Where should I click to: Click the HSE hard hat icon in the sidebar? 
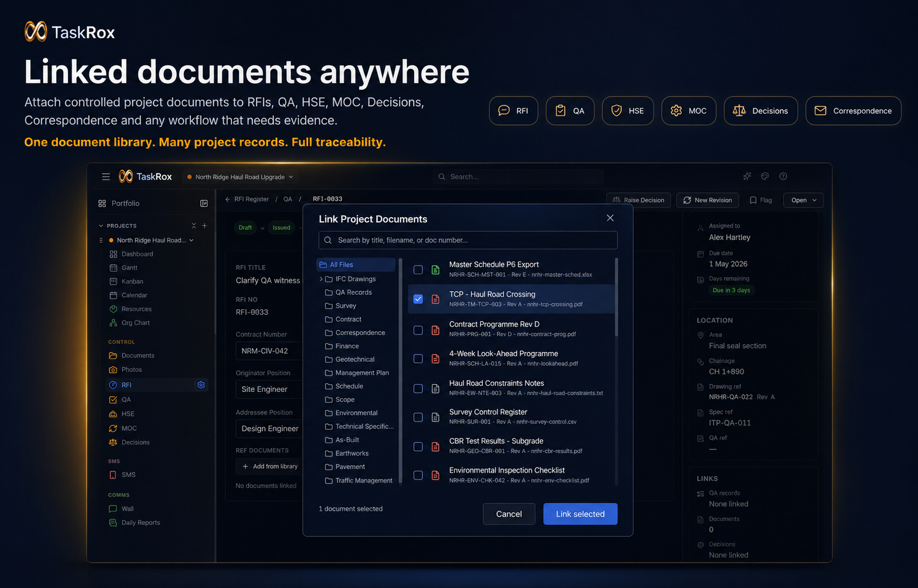[113, 414]
